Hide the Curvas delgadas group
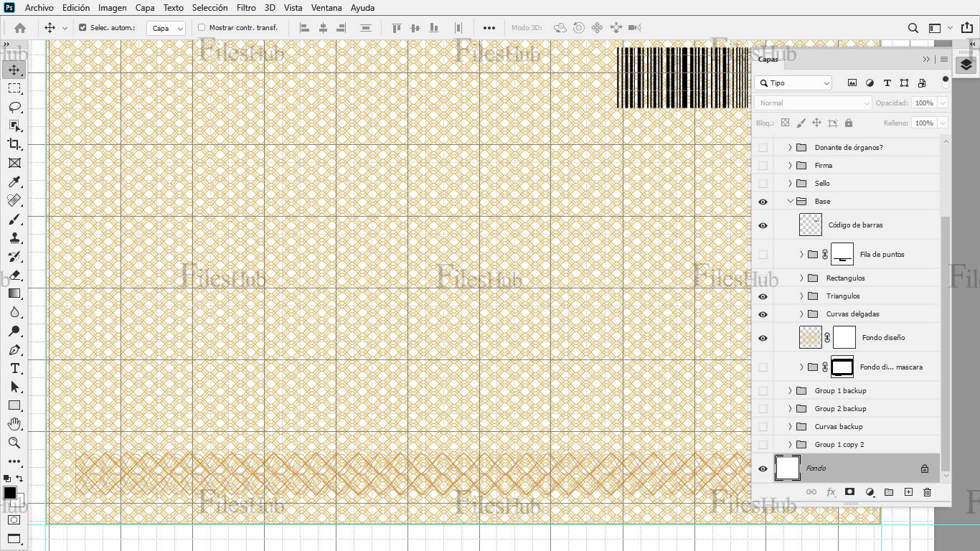The height and width of the screenshot is (551, 980). 763,314
